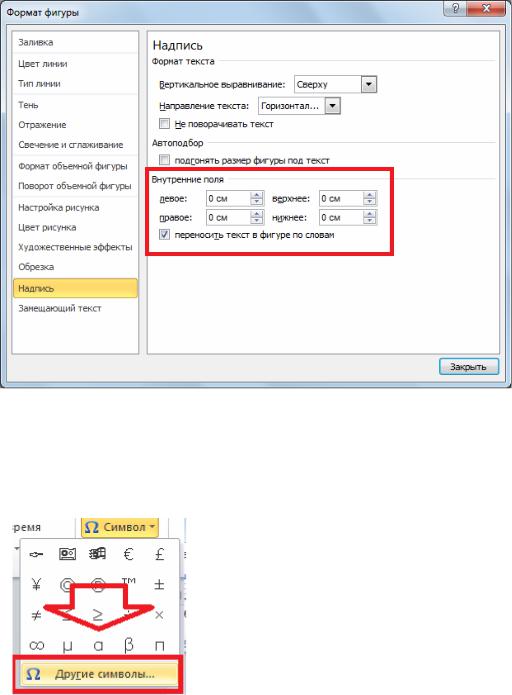Viewport: 512px width, 695px height.
Task: Go to the 'Тень' category
Action: click(75, 105)
